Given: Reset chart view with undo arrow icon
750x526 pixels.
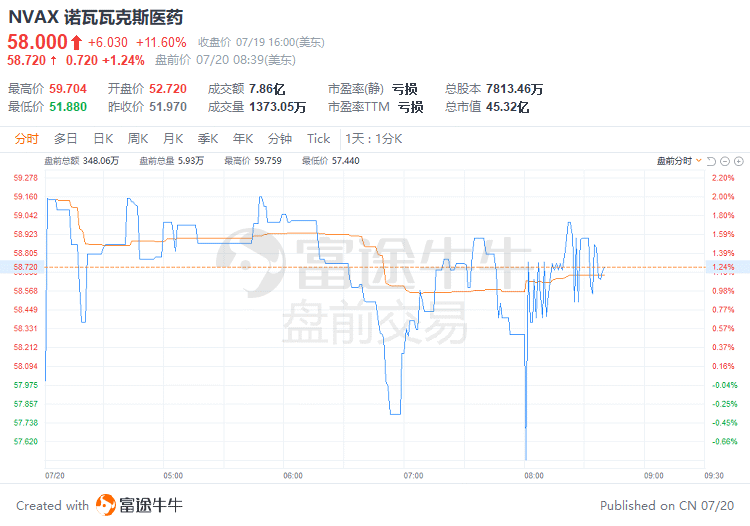Looking at the screenshot, I should [711, 161].
